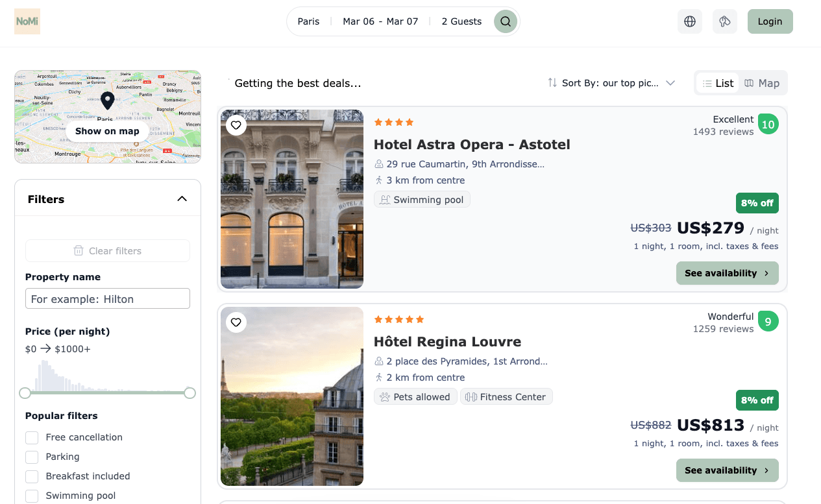Click the currency/price-tags icon in header

coord(724,21)
